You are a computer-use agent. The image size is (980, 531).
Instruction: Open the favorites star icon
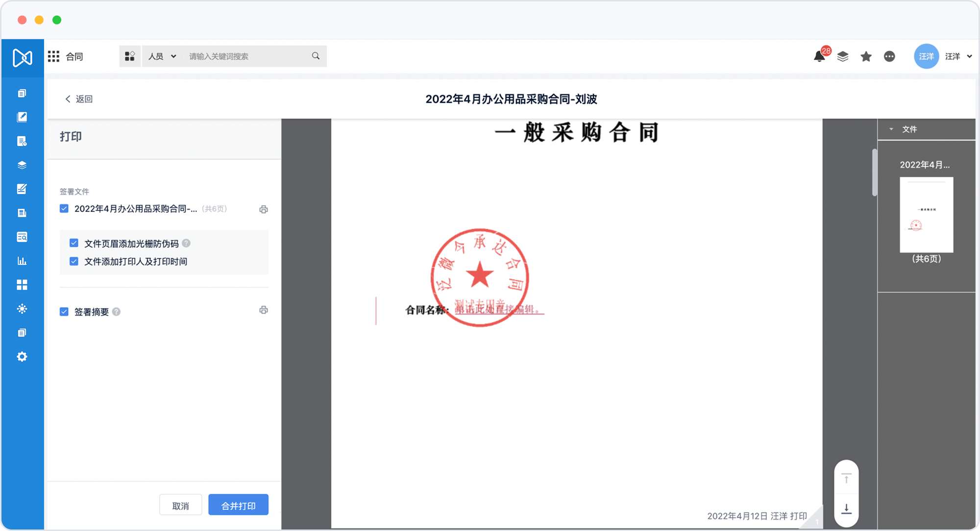click(x=866, y=57)
